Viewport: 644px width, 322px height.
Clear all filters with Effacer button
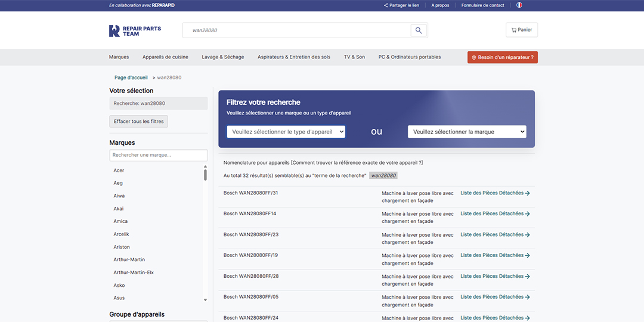139,122
